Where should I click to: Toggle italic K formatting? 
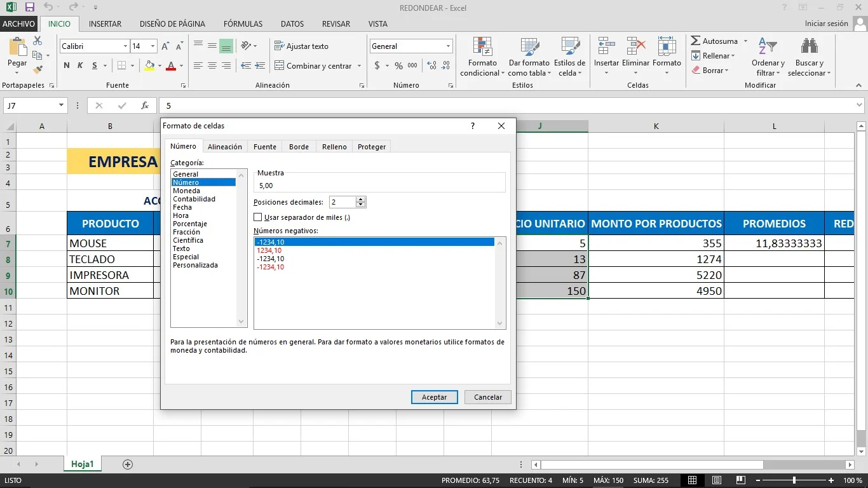[x=80, y=65]
